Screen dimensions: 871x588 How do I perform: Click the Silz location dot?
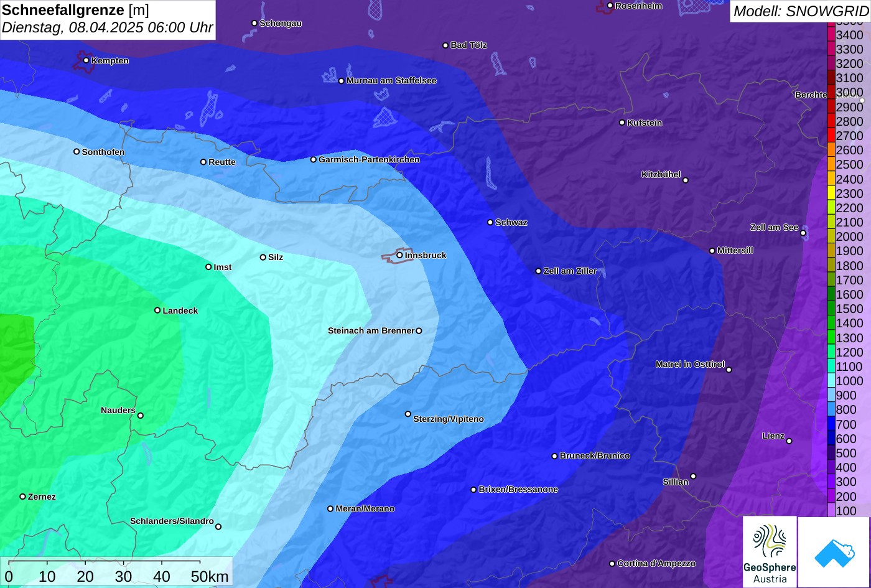pos(263,257)
